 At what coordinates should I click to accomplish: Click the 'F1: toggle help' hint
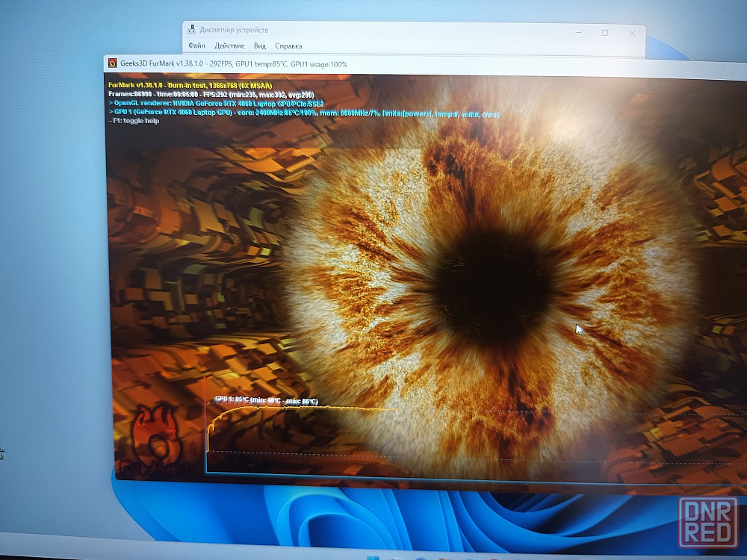[134, 121]
